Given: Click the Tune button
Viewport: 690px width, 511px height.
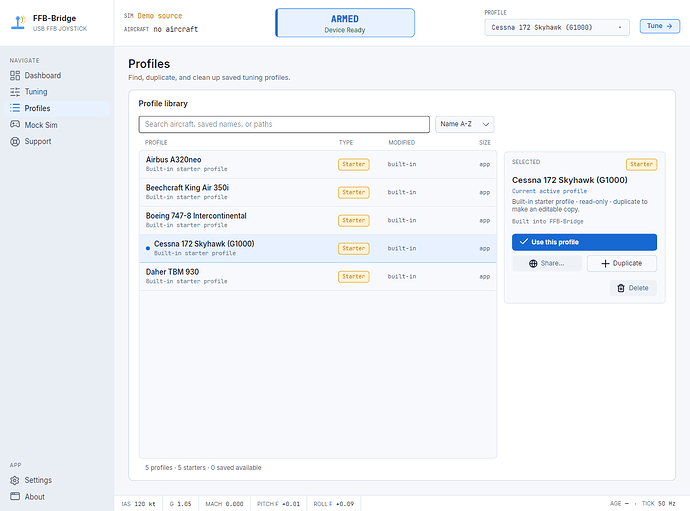Looking at the screenshot, I should tap(660, 26).
